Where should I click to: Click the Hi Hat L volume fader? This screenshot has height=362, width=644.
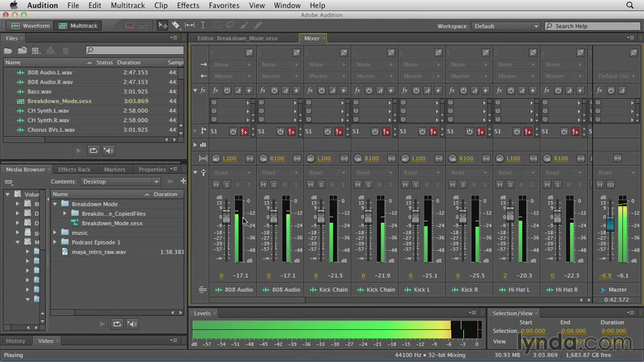(x=510, y=214)
